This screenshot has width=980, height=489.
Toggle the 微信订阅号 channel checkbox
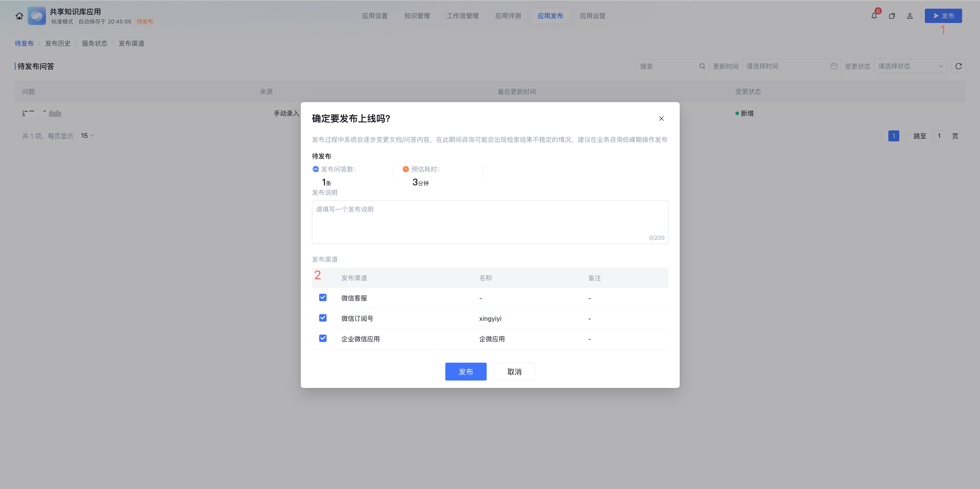(322, 318)
